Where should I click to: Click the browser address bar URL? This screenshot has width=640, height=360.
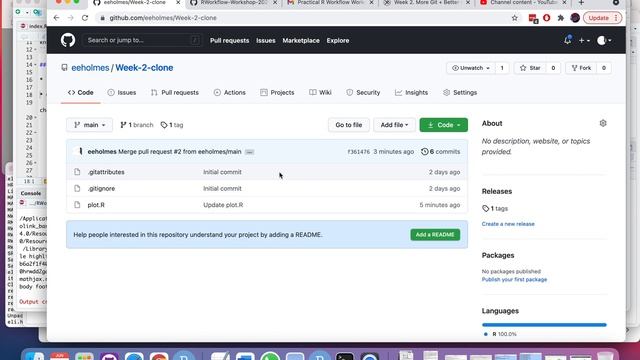pos(163,18)
